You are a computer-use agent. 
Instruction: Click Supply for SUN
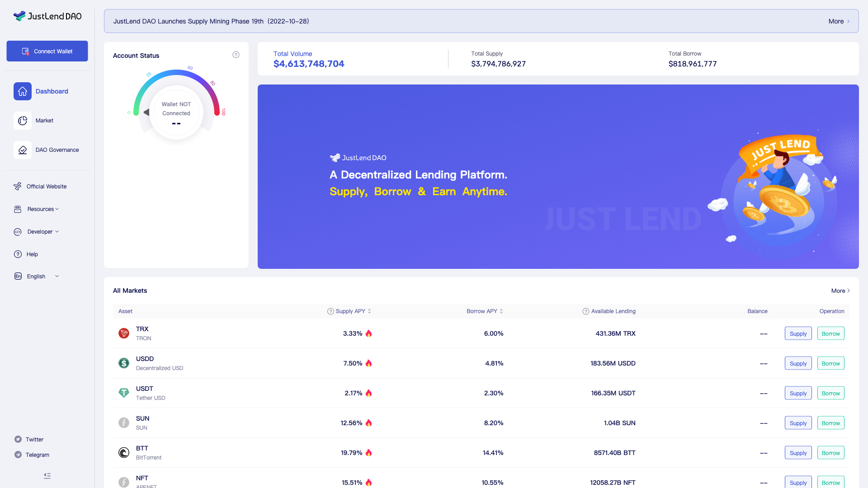(x=798, y=423)
